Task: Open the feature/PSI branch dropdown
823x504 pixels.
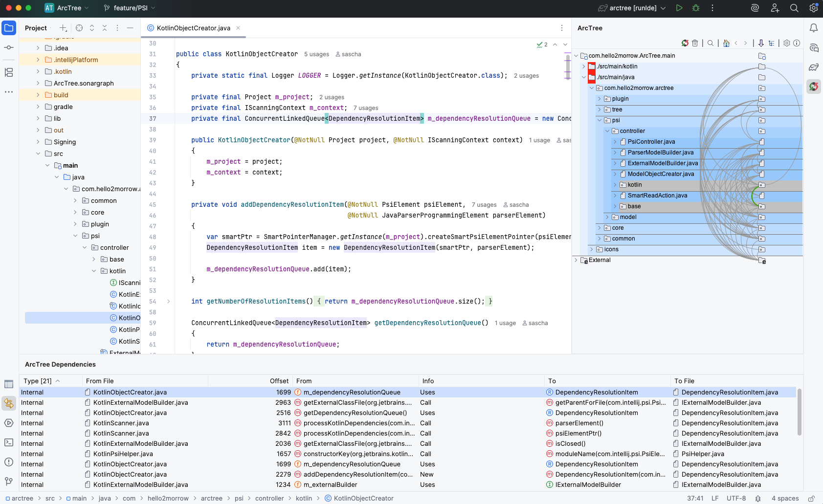Action: 130,8
